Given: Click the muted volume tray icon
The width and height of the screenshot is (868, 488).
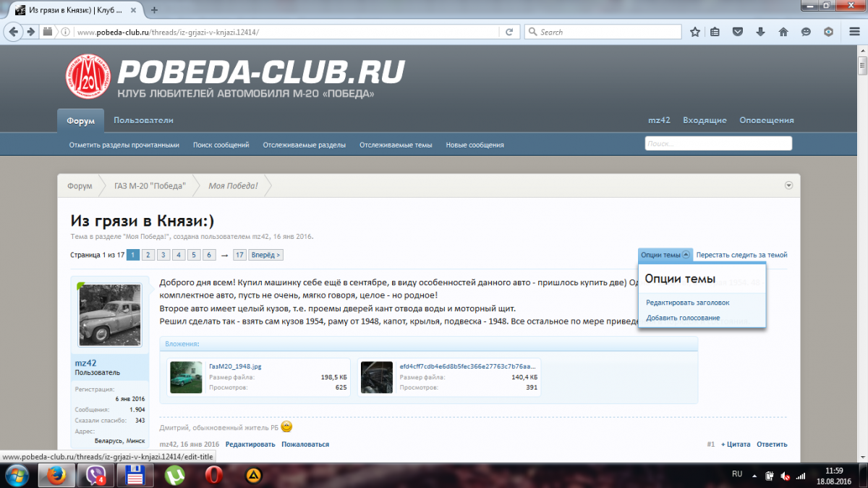Looking at the screenshot, I should pos(786,476).
